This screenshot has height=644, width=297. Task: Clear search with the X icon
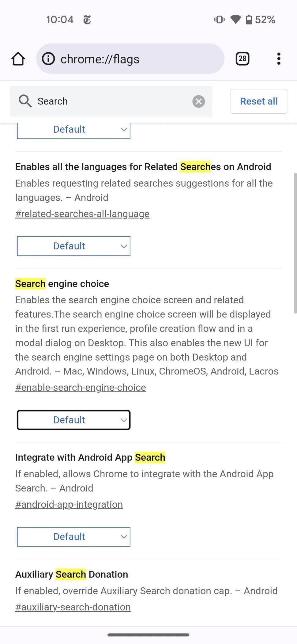[198, 101]
